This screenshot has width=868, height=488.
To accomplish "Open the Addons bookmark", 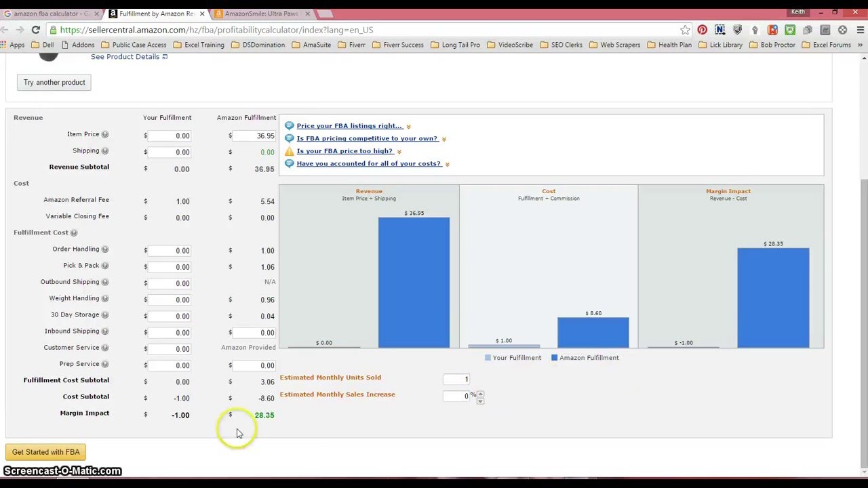I will coord(78,45).
